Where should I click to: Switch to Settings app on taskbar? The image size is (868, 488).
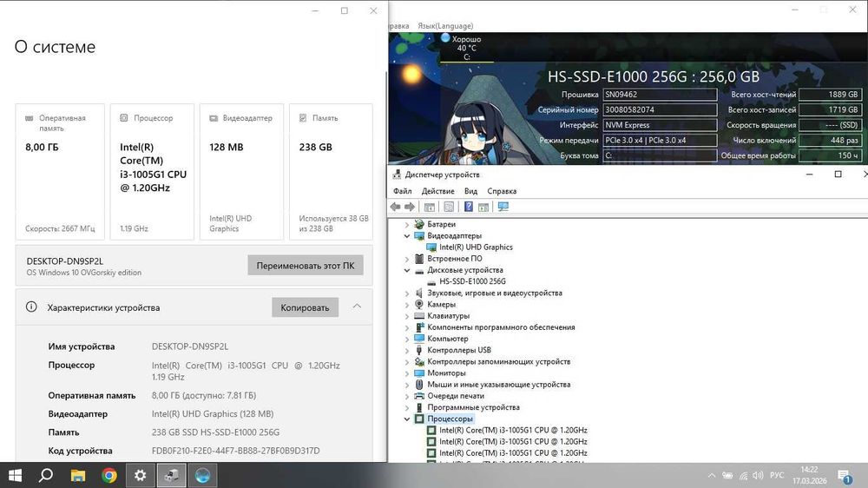140,475
